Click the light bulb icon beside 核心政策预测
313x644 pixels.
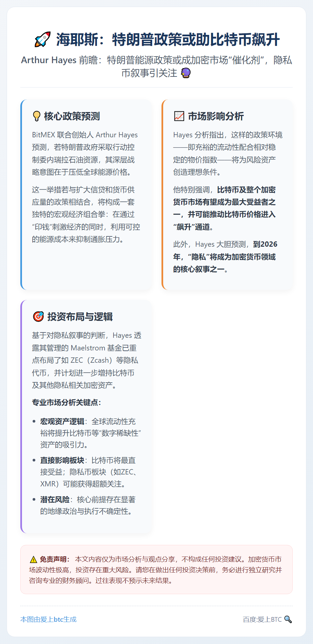click(x=37, y=116)
